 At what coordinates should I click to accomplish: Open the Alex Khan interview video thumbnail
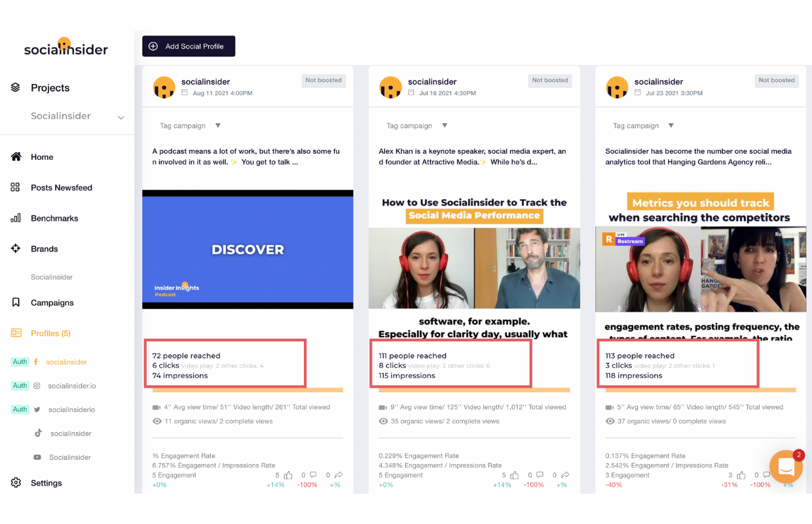point(474,268)
